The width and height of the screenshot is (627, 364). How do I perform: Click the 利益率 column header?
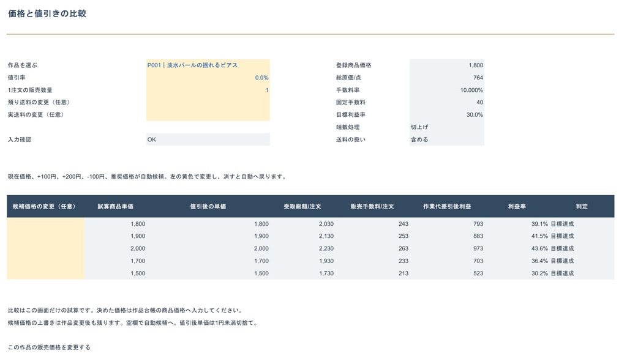tap(517, 207)
